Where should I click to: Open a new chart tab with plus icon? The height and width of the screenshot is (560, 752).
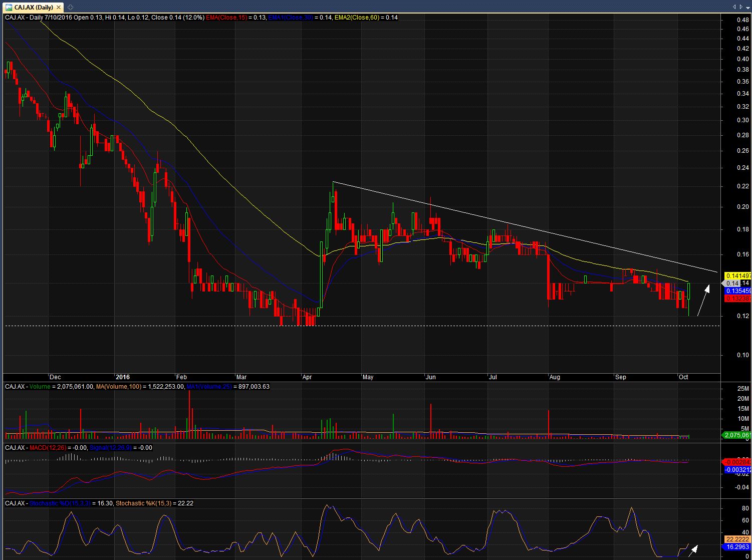(x=70, y=7)
